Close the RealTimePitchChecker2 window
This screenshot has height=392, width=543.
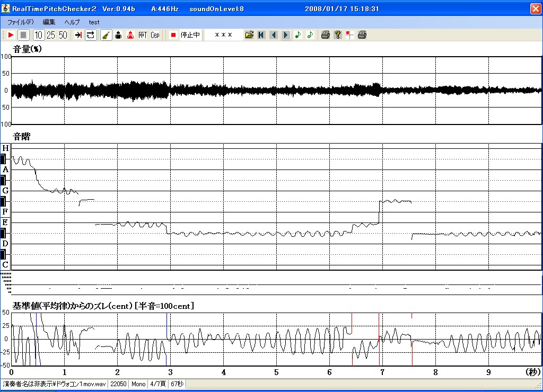536,8
